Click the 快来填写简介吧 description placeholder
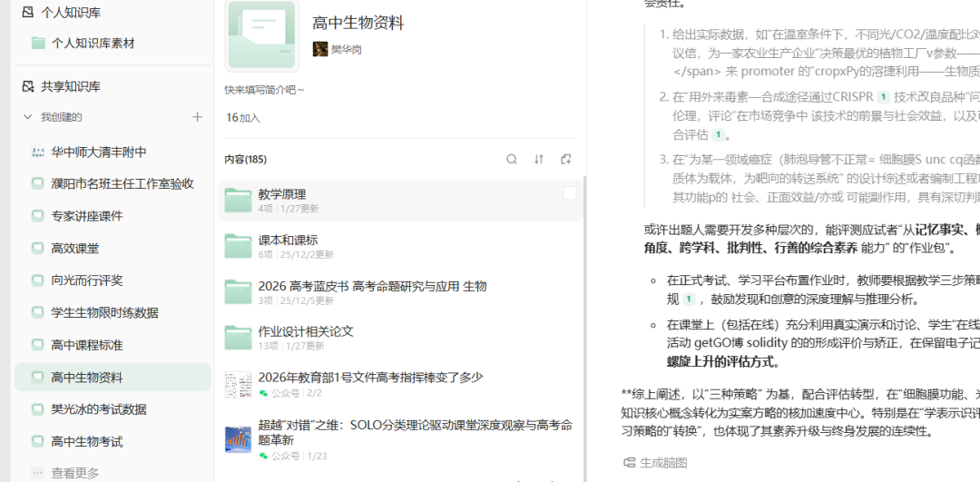Screen dimensions: 980x482 [x=264, y=90]
